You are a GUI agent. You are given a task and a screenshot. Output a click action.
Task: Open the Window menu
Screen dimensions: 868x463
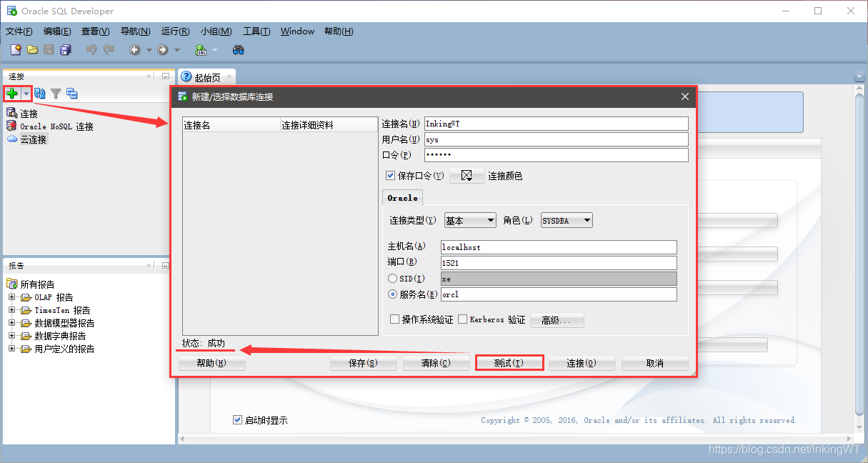(297, 31)
